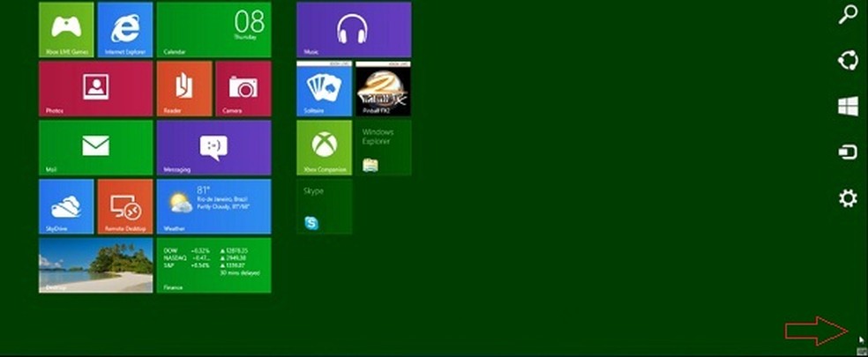Image resolution: width=868 pixels, height=357 pixels.
Task: Open the Weather tile for Rio de Janeiro
Action: [213, 206]
